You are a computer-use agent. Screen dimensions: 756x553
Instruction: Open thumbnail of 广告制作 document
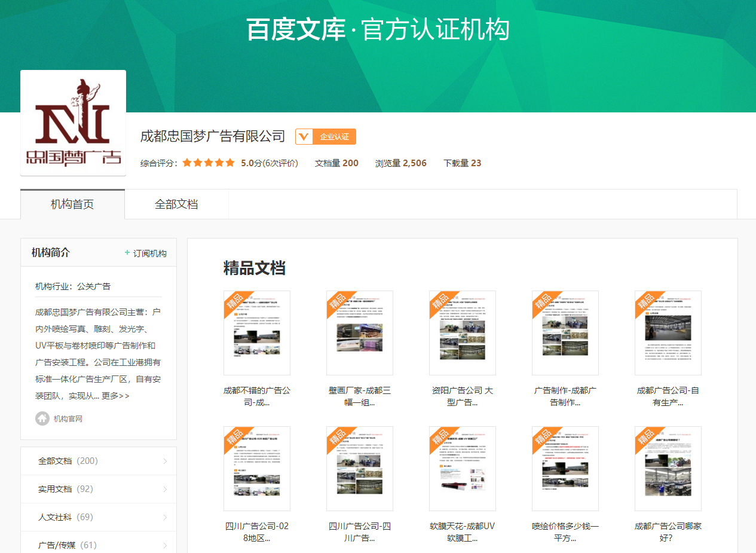[x=565, y=333]
